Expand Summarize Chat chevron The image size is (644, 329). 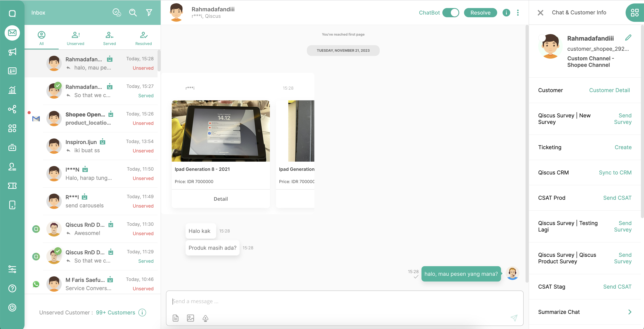pos(630,312)
